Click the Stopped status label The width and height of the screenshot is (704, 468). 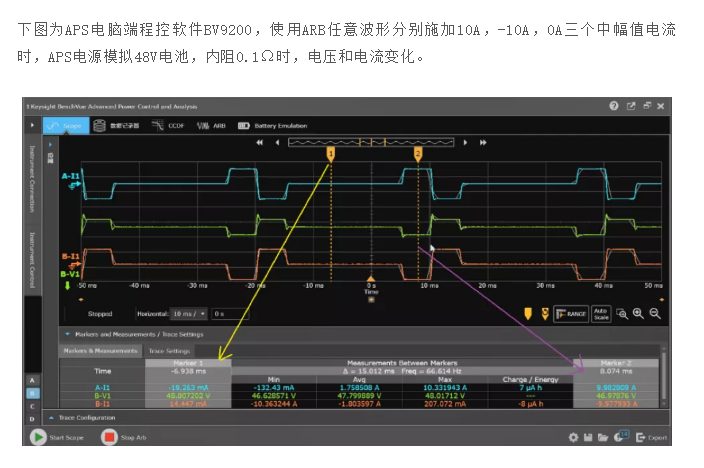[100, 313]
